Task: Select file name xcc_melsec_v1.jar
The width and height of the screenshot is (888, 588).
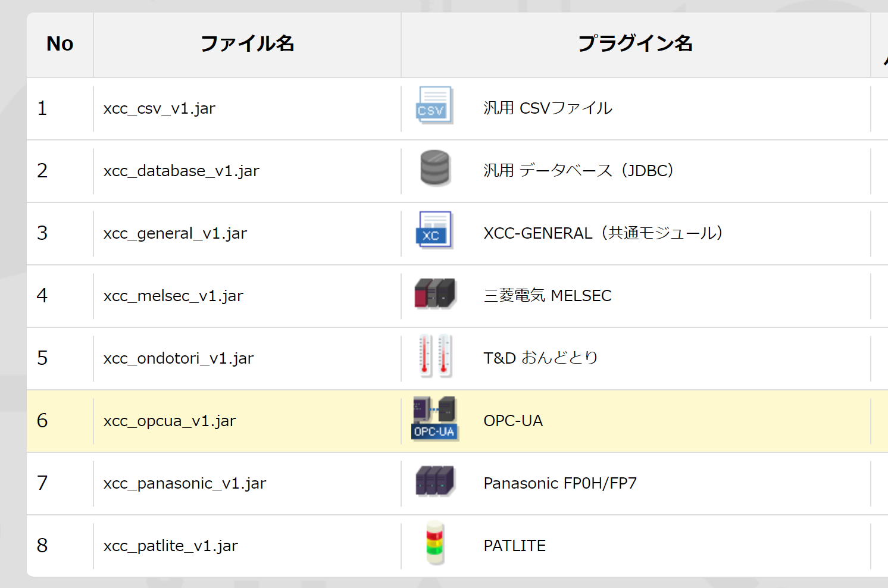Action: [x=173, y=296]
